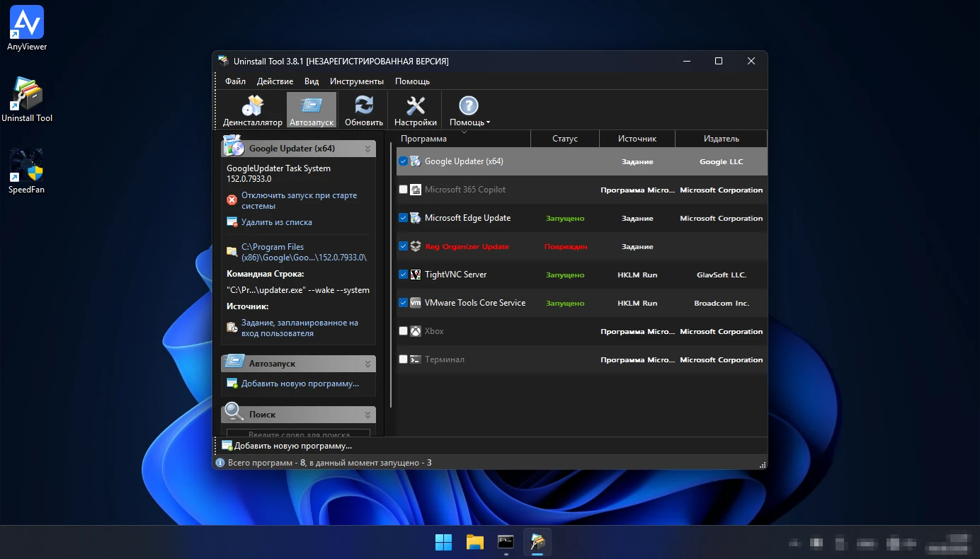Open File Explorer from taskbar

[x=474, y=543]
